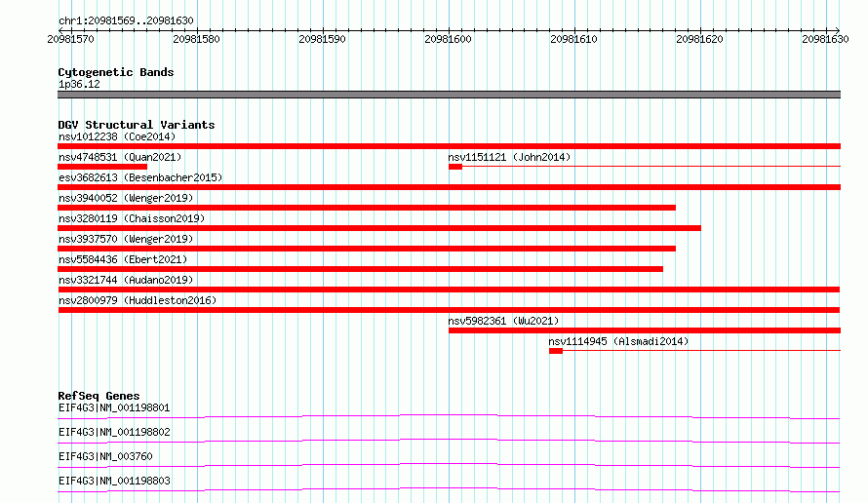Click the magenta intron line of NM_001198802

click(449, 441)
